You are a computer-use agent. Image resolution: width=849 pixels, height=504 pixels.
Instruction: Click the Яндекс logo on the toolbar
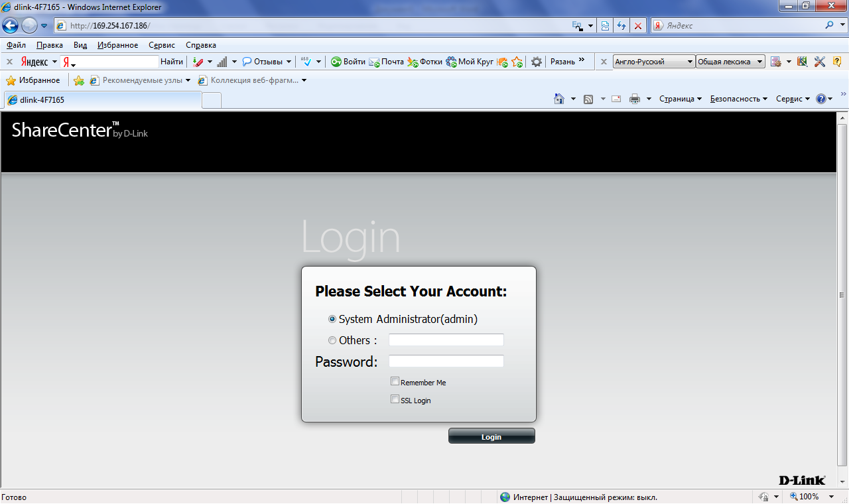34,62
